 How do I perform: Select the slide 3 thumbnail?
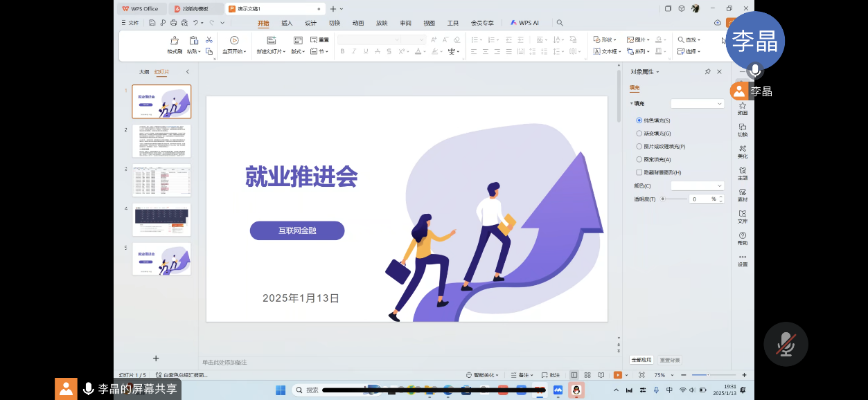pyautogui.click(x=161, y=181)
